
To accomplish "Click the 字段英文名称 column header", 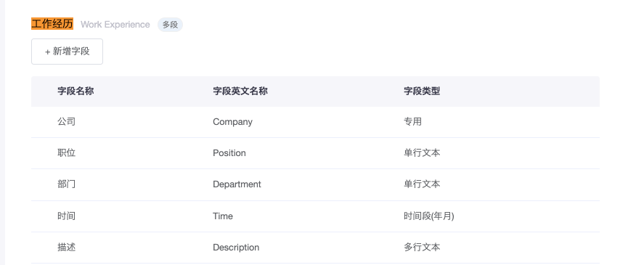I will (x=240, y=91).
